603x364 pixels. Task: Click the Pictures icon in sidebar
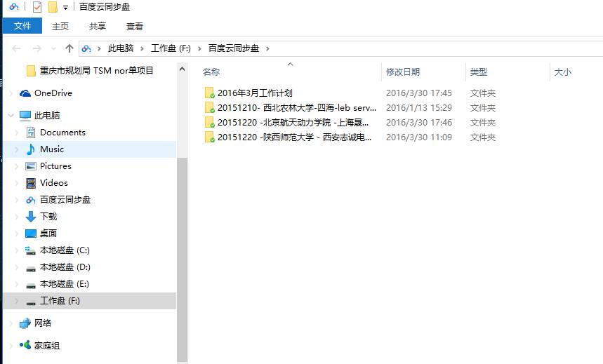coord(31,166)
